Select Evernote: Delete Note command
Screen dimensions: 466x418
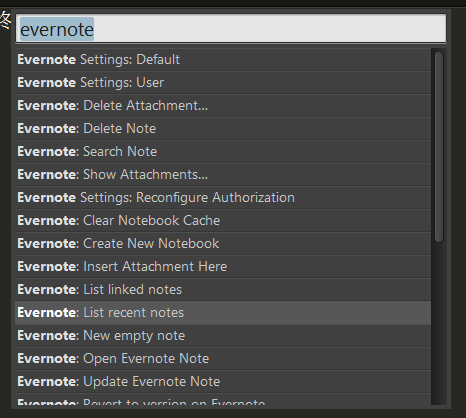(223, 128)
